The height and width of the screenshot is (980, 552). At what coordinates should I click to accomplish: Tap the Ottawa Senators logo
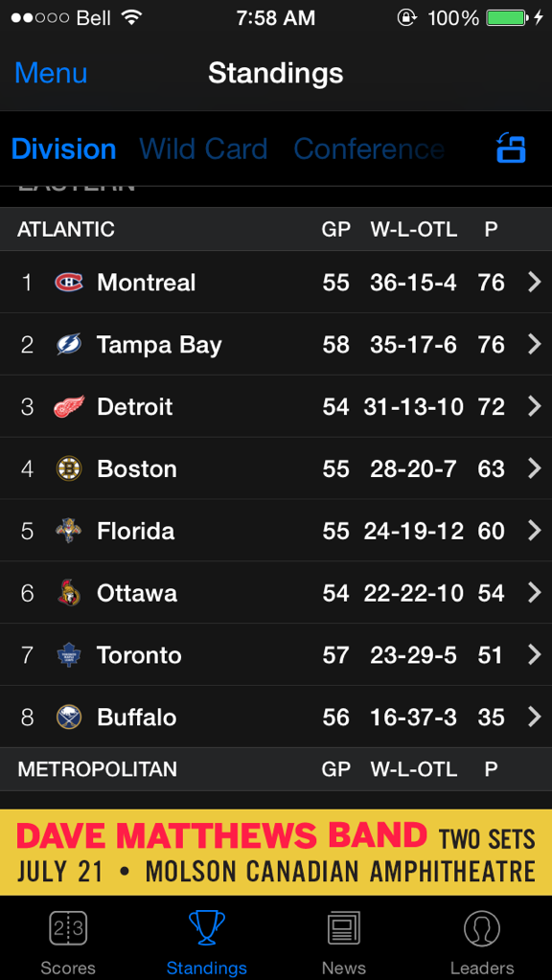(x=69, y=592)
